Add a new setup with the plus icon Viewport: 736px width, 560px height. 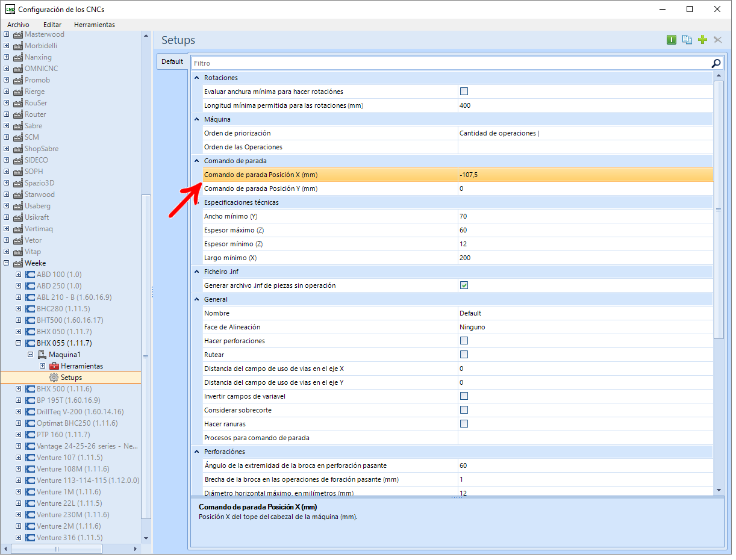pos(702,40)
